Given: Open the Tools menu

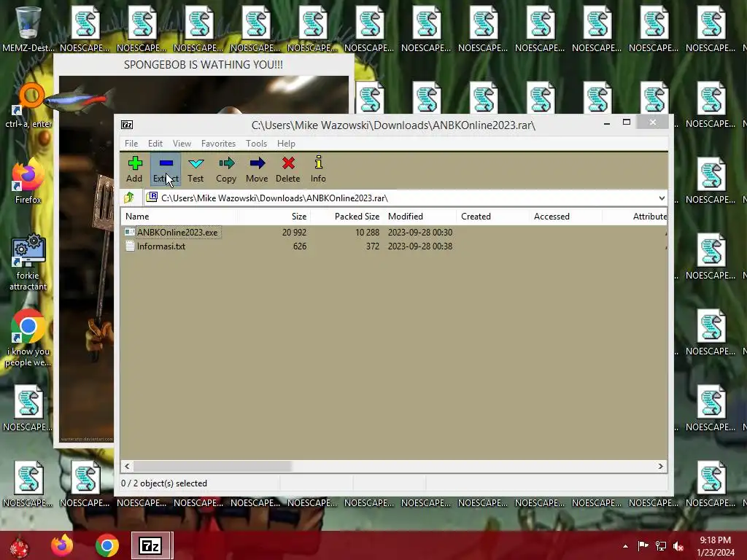Looking at the screenshot, I should click(x=256, y=144).
